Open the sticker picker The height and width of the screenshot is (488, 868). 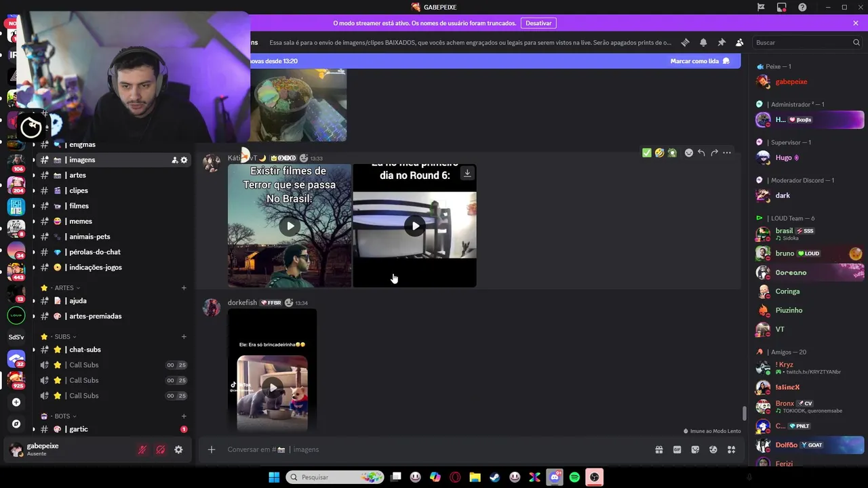[x=695, y=449]
